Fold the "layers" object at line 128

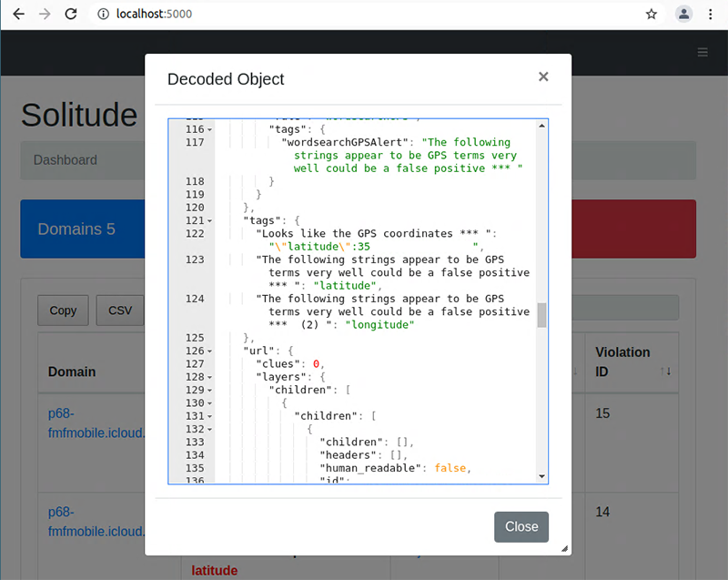tap(209, 377)
